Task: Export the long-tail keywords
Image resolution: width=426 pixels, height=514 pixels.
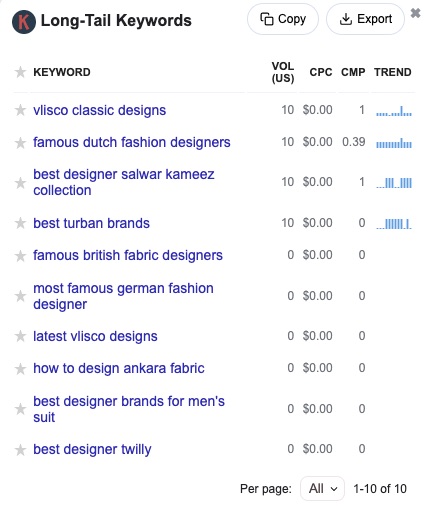Action: coord(365,19)
